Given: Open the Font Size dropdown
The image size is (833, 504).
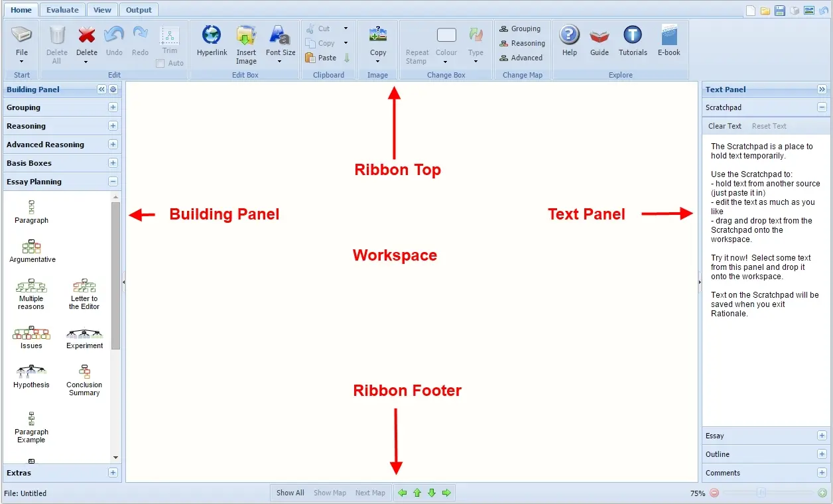Looking at the screenshot, I should click(x=281, y=43).
